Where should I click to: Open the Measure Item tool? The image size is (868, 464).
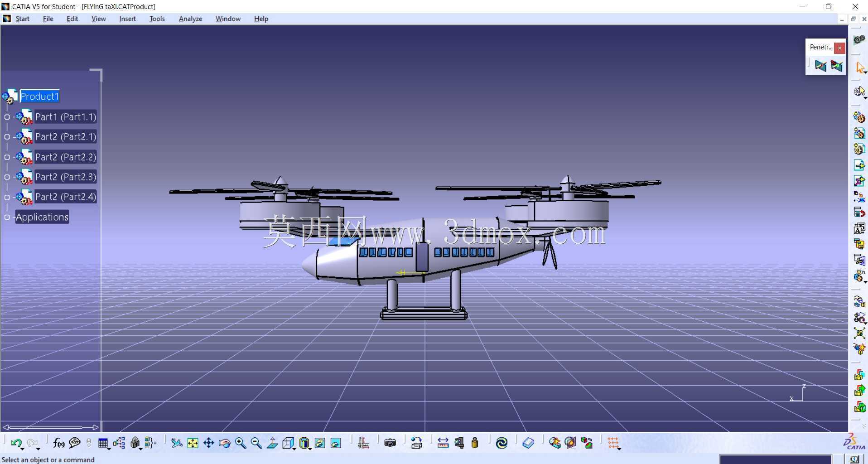click(459, 443)
